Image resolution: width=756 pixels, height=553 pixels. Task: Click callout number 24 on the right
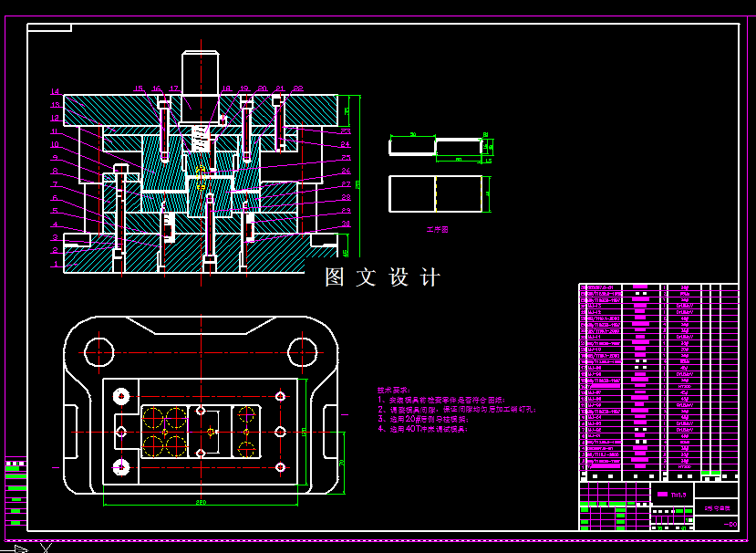point(346,144)
